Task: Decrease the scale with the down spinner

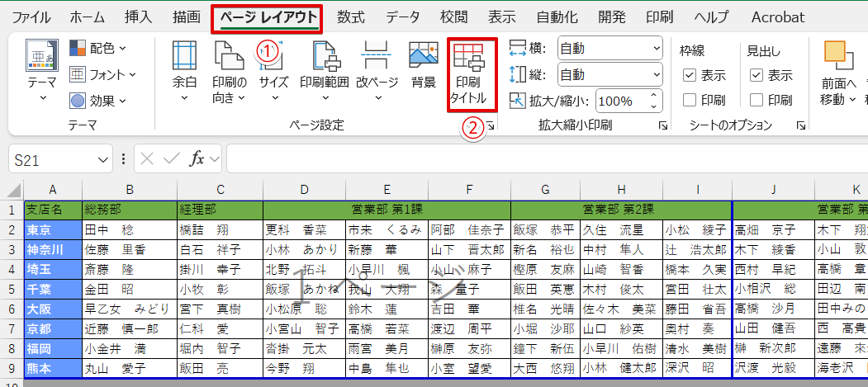Action: [654, 106]
